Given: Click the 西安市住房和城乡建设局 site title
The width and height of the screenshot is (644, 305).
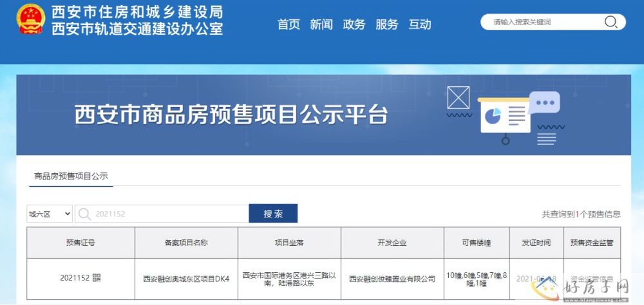Looking at the screenshot, I should pyautogui.click(x=137, y=12).
